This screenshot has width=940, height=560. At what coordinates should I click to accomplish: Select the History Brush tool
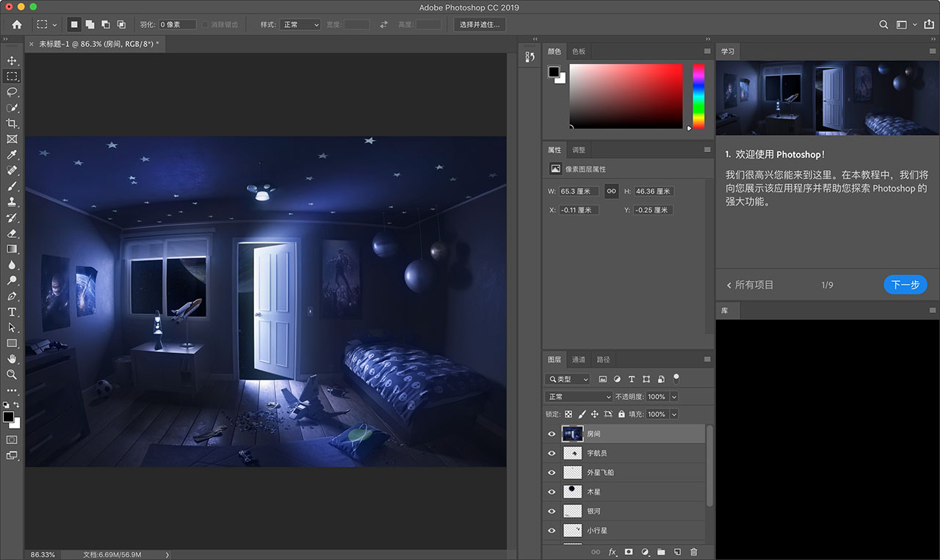click(12, 218)
